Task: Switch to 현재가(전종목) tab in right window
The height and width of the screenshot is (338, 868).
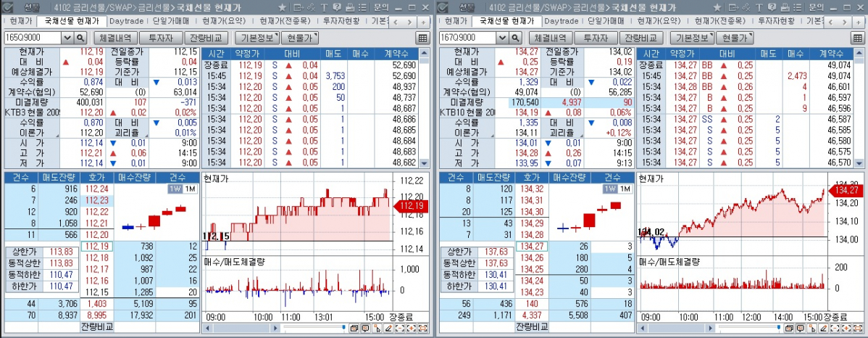Action: click(x=720, y=21)
